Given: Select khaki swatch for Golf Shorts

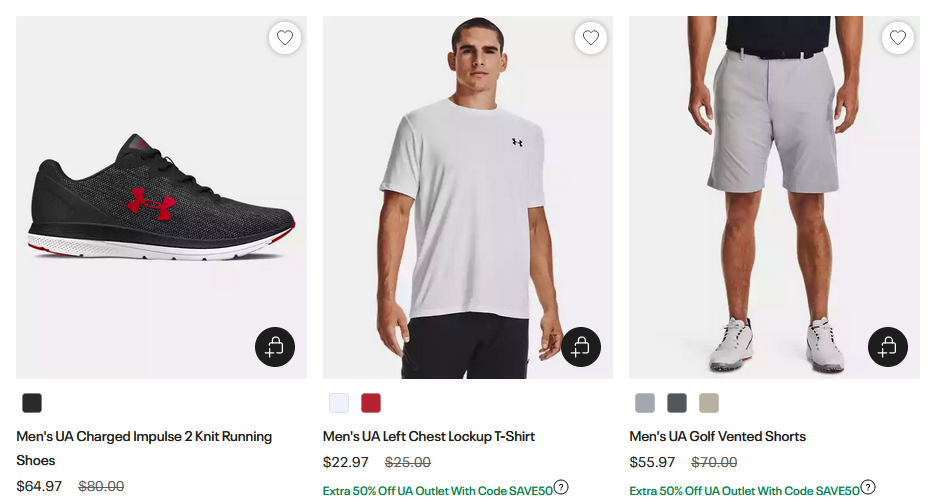Looking at the screenshot, I should click(709, 403).
